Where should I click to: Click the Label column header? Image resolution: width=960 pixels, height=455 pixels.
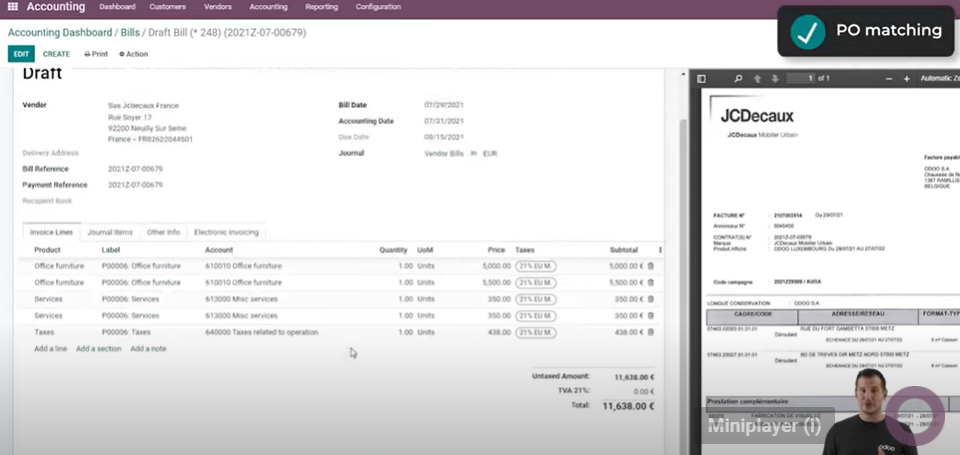click(111, 250)
